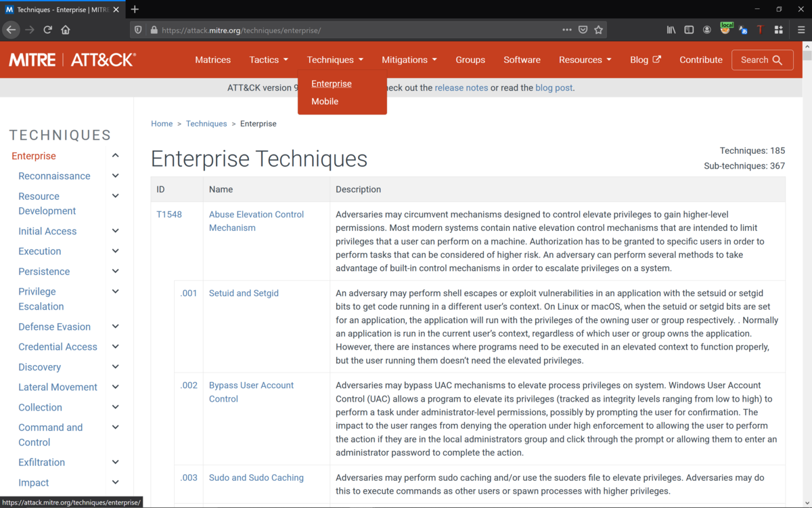
Task: Choose Enterprise from the Techniques dropdown
Action: tap(332, 84)
